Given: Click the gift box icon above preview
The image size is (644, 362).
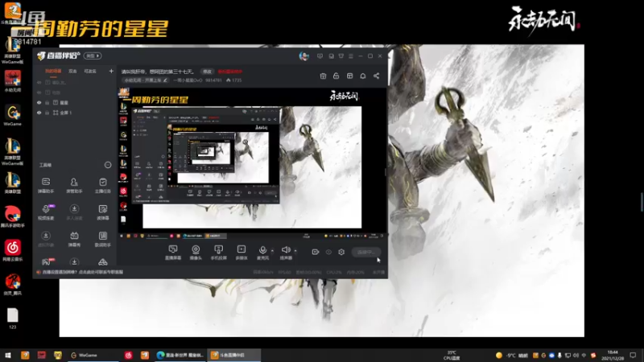Looking at the screenshot, I should (x=324, y=76).
